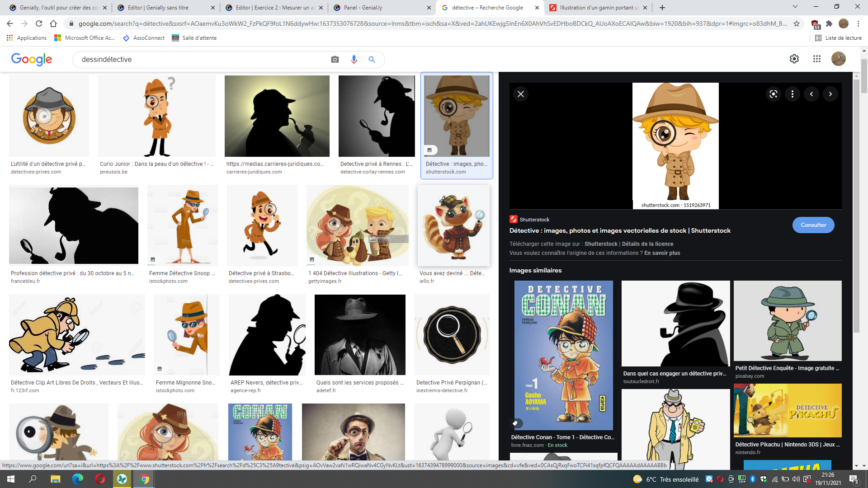868x488 pixels.
Task: Open Chrome tab search dropdown arrow
Action: pos(795,7)
